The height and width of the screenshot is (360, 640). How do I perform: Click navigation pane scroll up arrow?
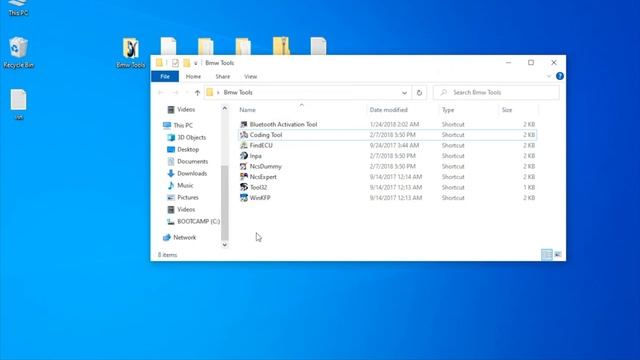click(224, 108)
